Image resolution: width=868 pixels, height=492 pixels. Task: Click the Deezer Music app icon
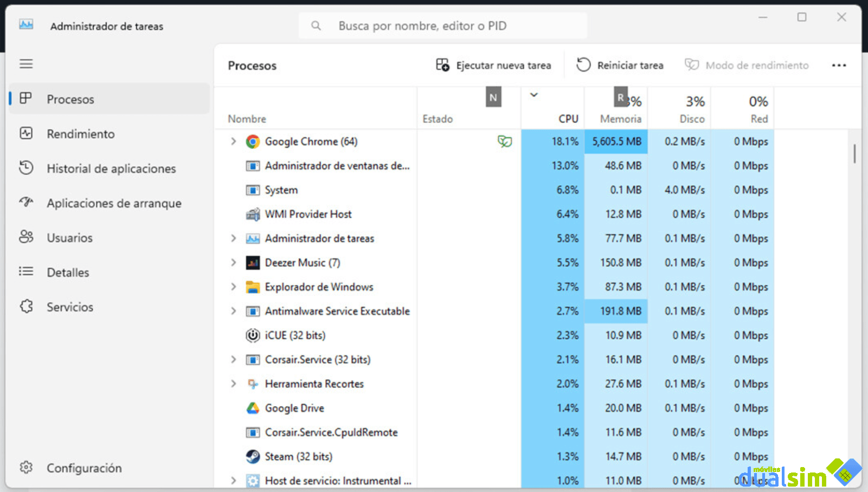pos(253,263)
